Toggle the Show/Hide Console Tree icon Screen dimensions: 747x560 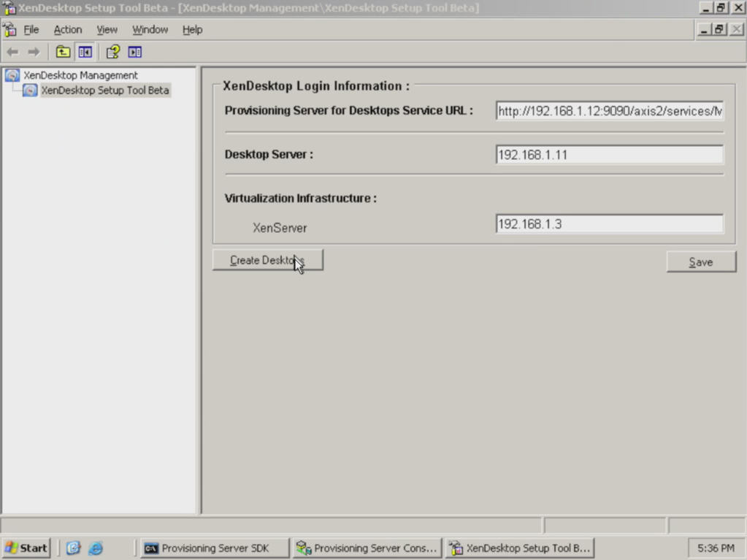coord(85,52)
